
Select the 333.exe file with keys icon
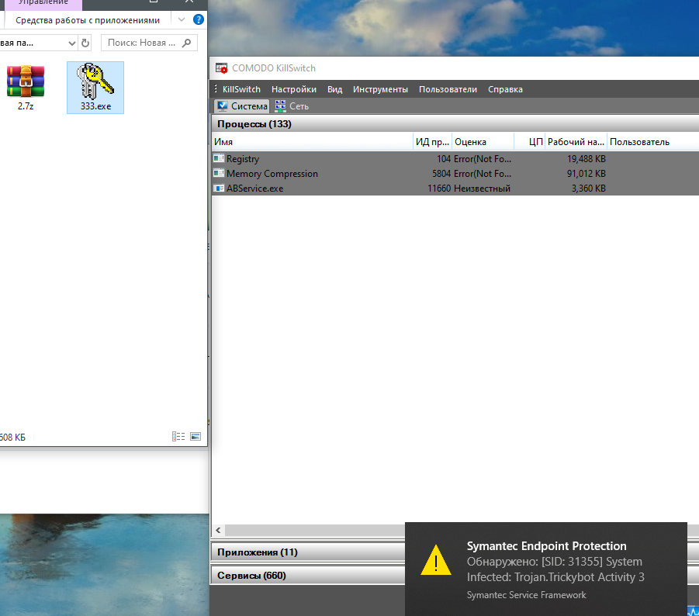coord(95,88)
